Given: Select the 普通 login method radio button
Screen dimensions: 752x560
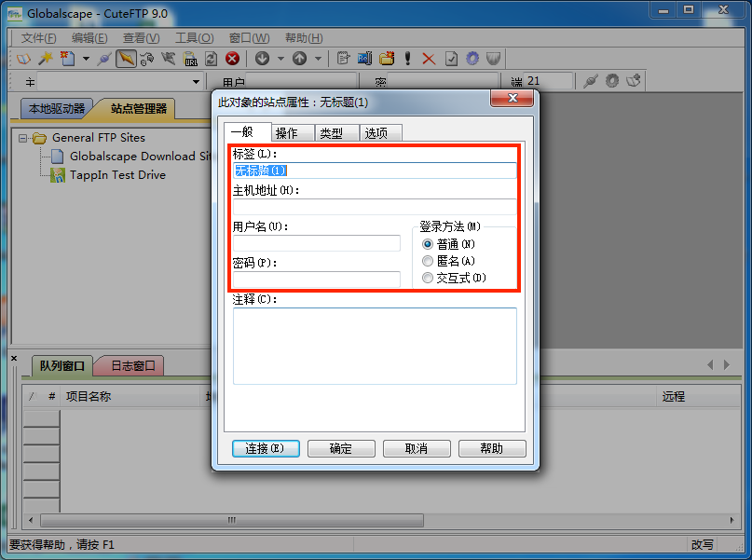Looking at the screenshot, I should coord(428,244).
